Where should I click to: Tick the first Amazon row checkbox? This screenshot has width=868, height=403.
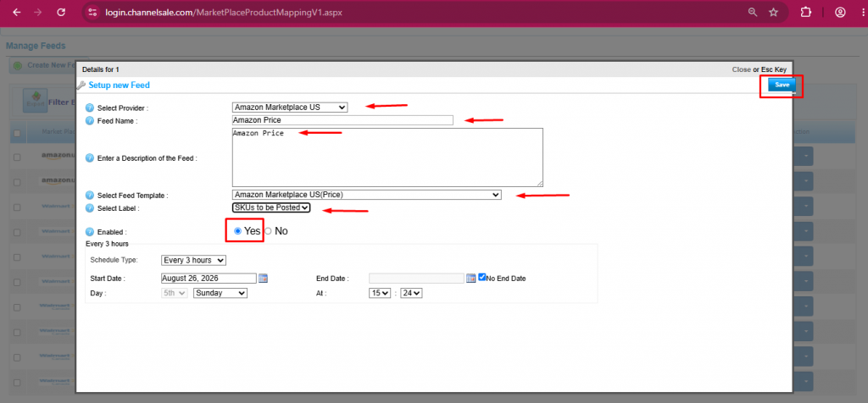[x=17, y=157]
